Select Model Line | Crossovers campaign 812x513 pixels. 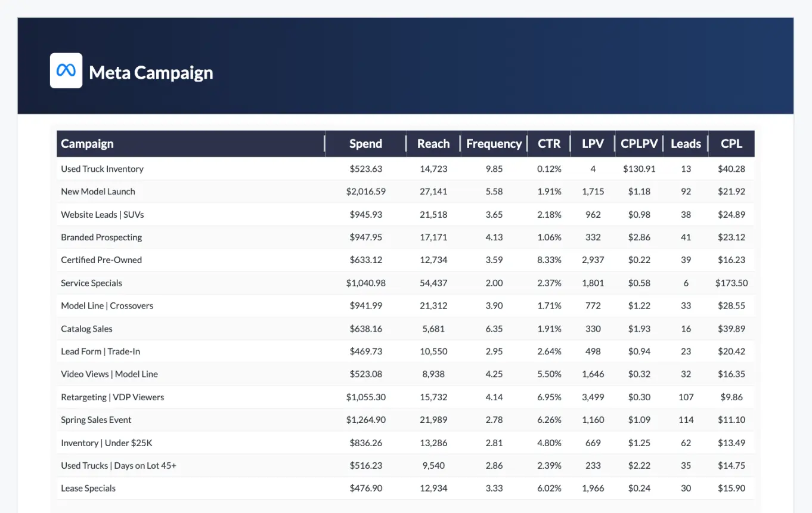107,306
